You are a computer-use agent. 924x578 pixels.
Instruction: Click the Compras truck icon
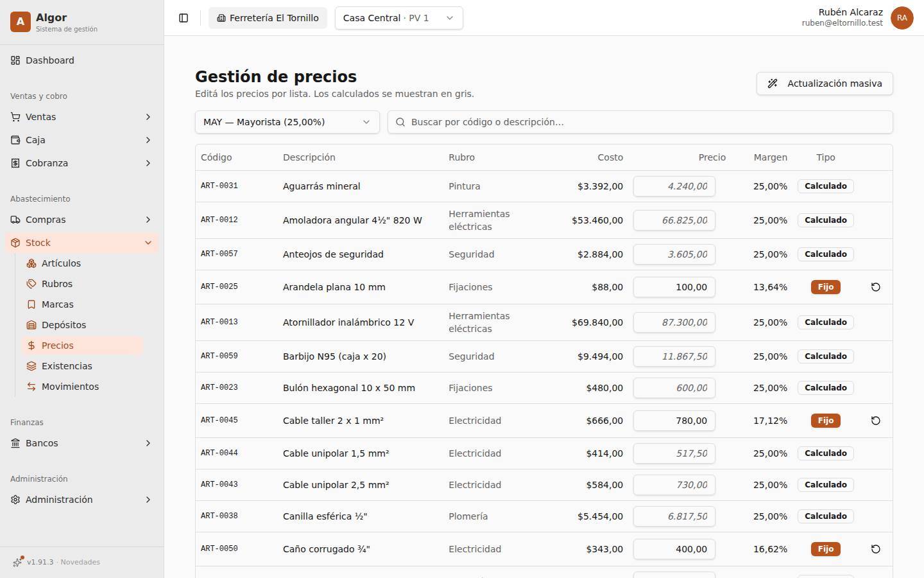click(15, 220)
